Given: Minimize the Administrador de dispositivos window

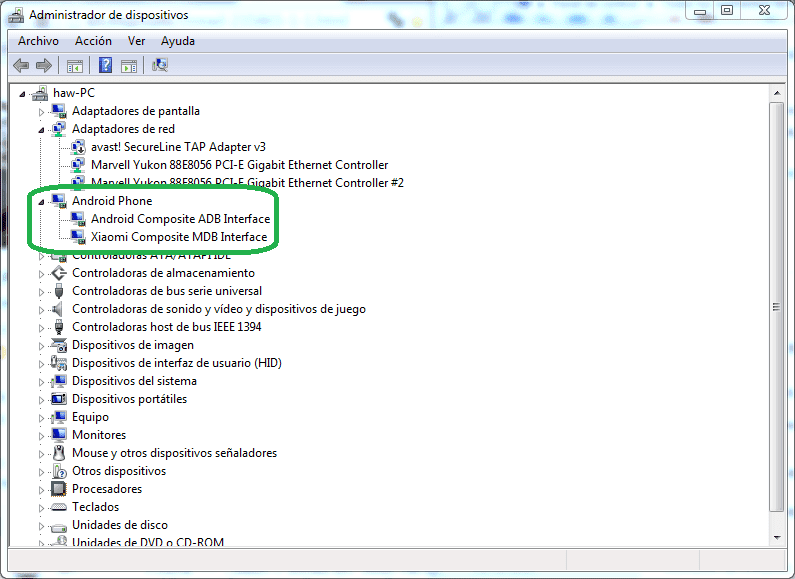Looking at the screenshot, I should point(700,11).
